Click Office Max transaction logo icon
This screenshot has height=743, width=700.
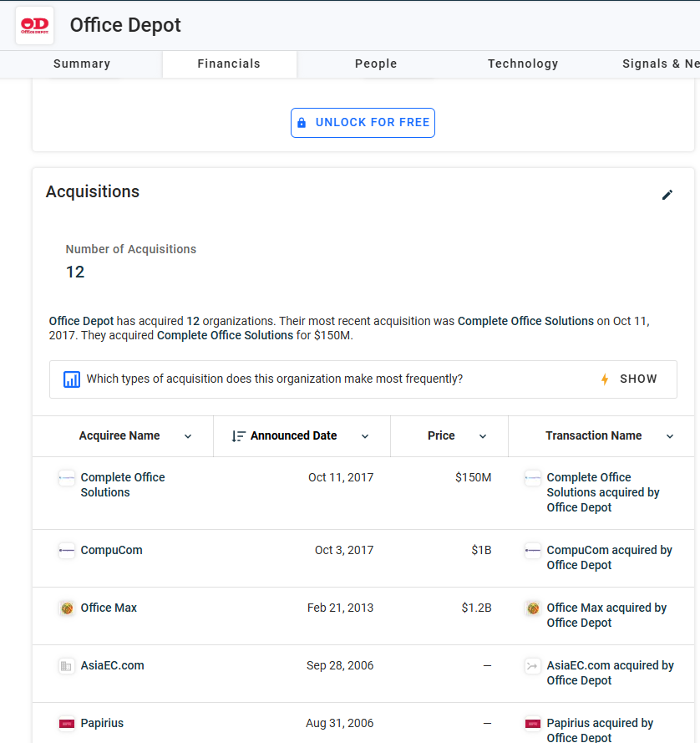pos(533,608)
